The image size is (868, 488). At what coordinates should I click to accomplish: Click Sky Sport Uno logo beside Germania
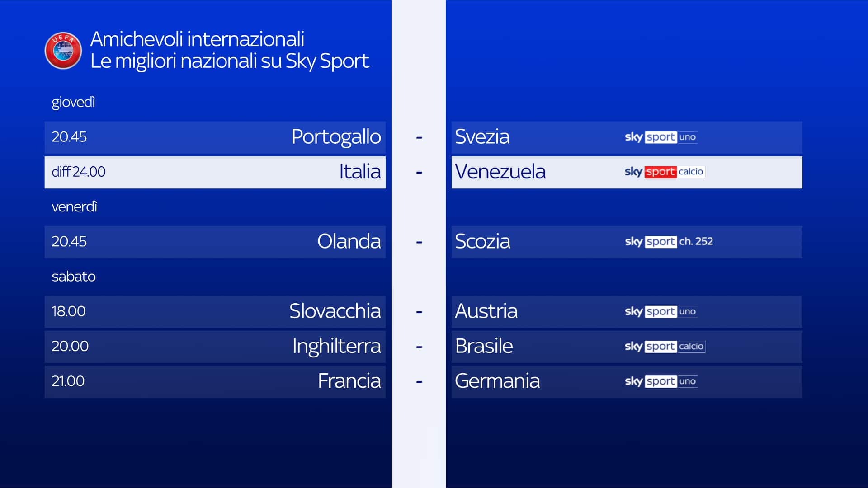(660, 381)
